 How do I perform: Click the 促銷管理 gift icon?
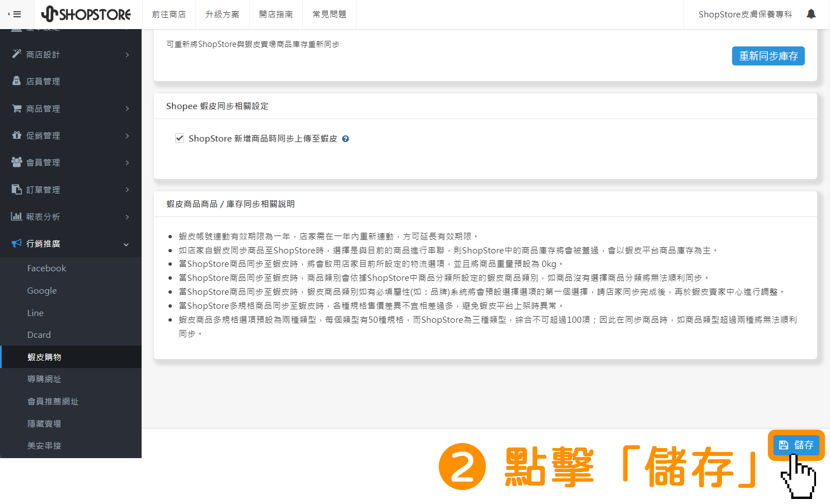[17, 135]
